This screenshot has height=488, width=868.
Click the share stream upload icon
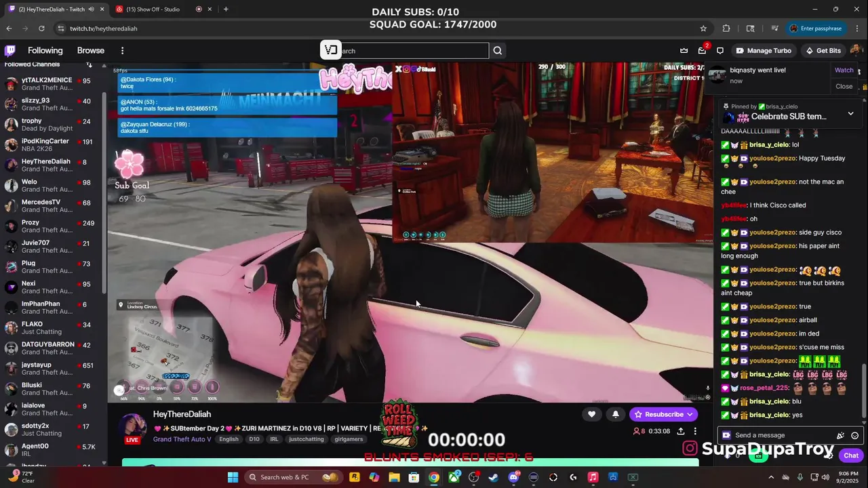tap(681, 431)
